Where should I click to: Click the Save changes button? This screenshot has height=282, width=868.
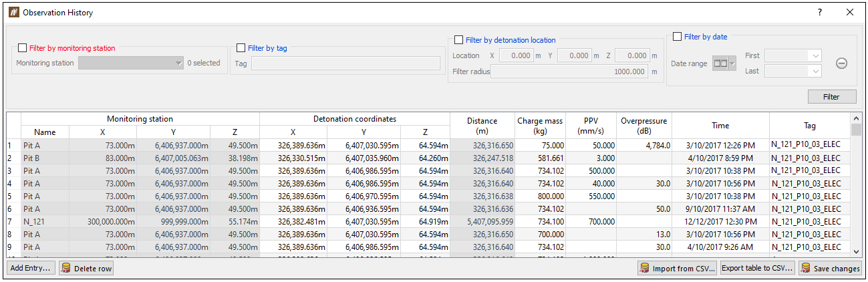[830, 268]
